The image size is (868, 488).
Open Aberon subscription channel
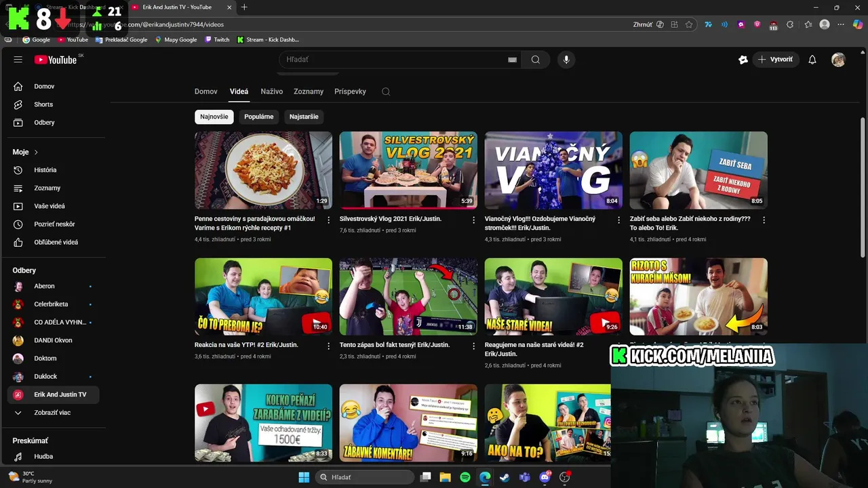(53, 286)
